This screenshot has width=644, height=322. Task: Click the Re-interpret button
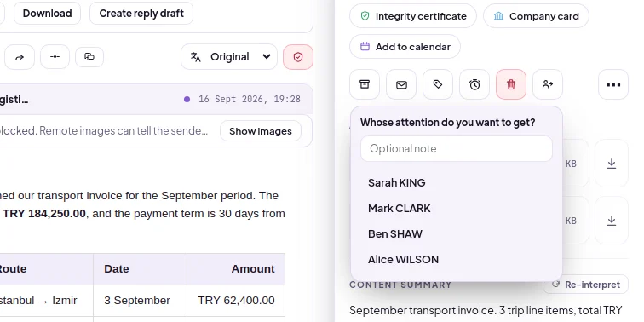586,285
